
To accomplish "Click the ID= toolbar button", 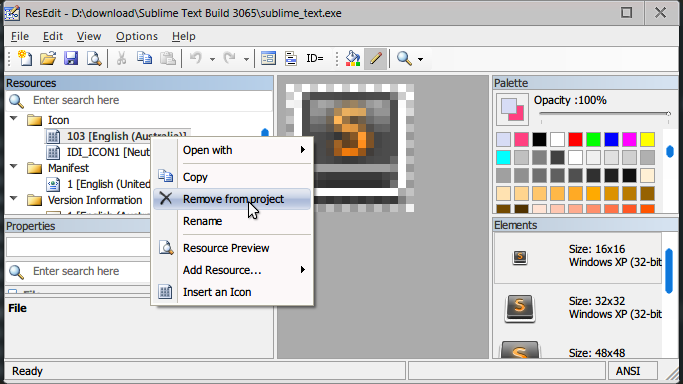I will point(314,58).
